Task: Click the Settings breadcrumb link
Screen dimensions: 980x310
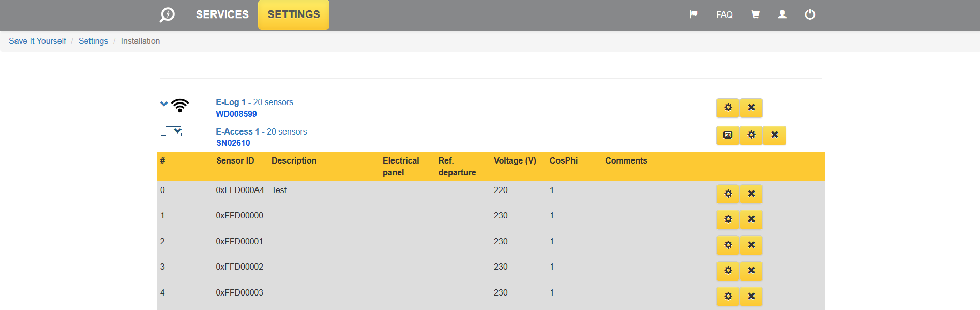Action: [93, 41]
